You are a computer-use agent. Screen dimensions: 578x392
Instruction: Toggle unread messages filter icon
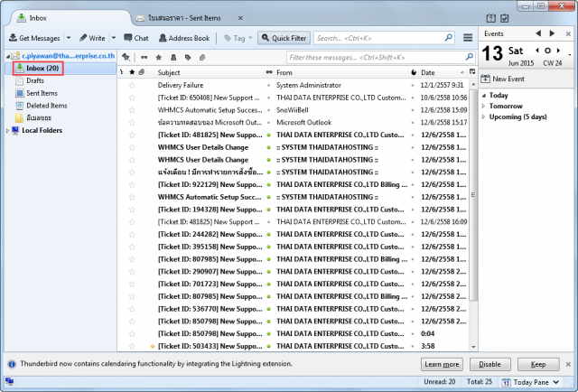[x=144, y=57]
